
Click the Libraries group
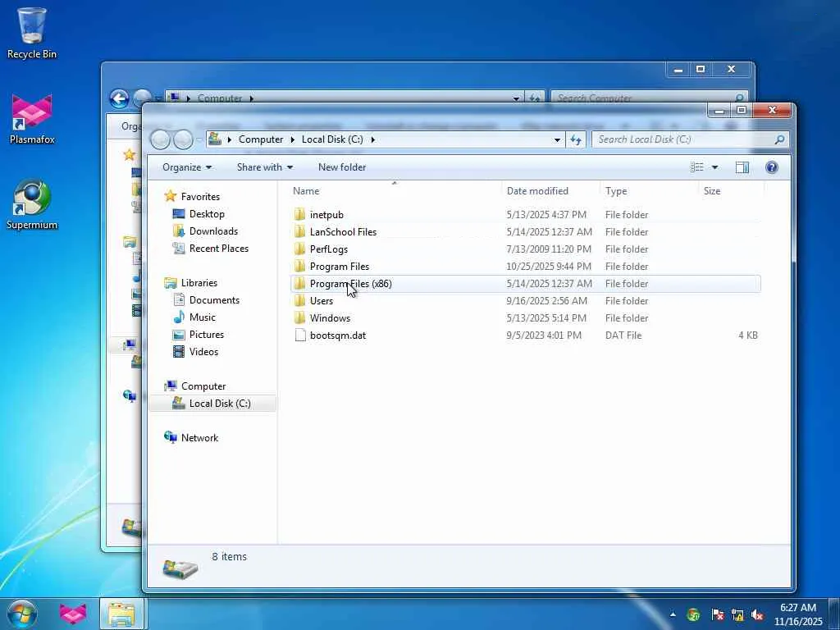199,283
